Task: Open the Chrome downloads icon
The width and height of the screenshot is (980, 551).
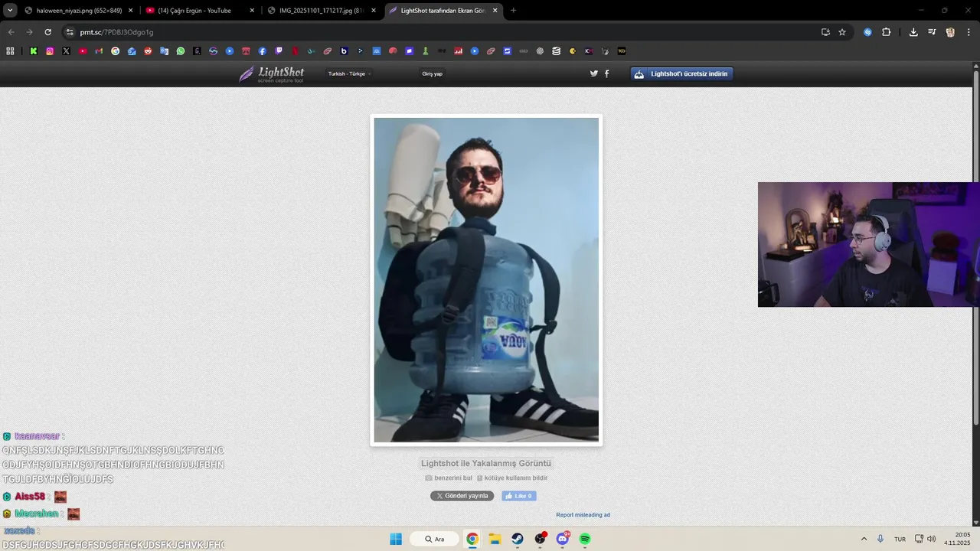Action: (913, 32)
